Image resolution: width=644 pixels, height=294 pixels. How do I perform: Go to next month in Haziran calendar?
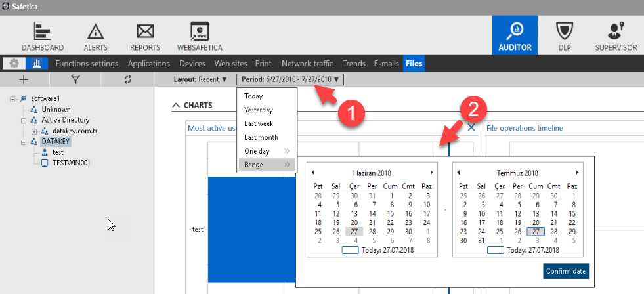[x=431, y=173]
